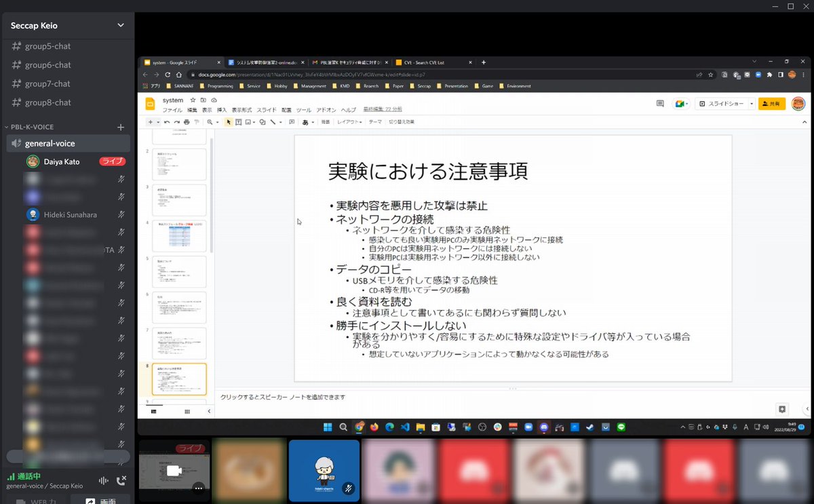Screen dimensions: 814x504
Task: Open the 編集 menu in Slides
Action: tap(193, 109)
